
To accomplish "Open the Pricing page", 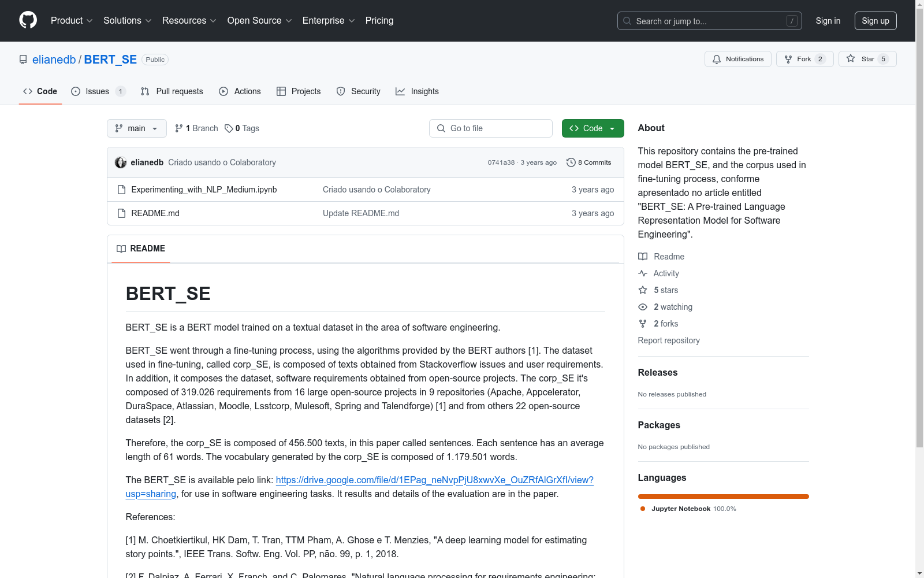I will click(x=379, y=20).
